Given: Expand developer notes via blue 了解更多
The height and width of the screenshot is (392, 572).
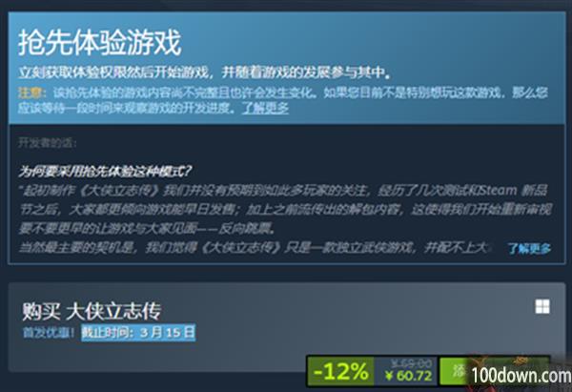Looking at the screenshot, I should [x=529, y=249].
